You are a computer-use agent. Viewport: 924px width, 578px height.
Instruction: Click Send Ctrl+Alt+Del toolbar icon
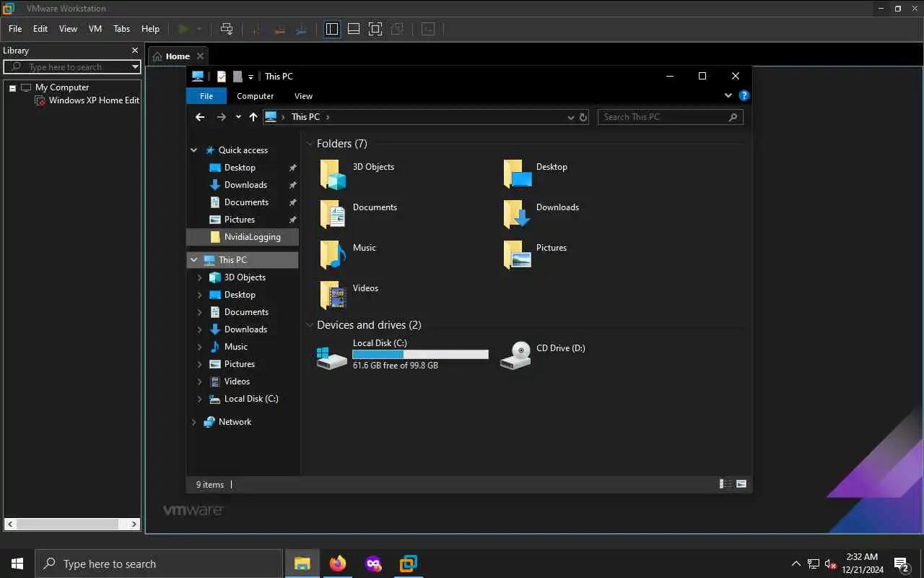tap(227, 29)
